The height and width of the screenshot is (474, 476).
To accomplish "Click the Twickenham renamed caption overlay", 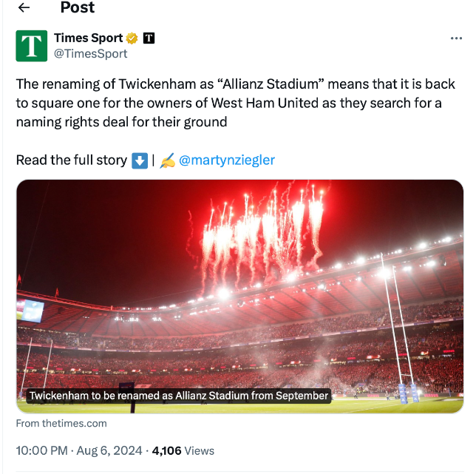I will click(x=178, y=396).
